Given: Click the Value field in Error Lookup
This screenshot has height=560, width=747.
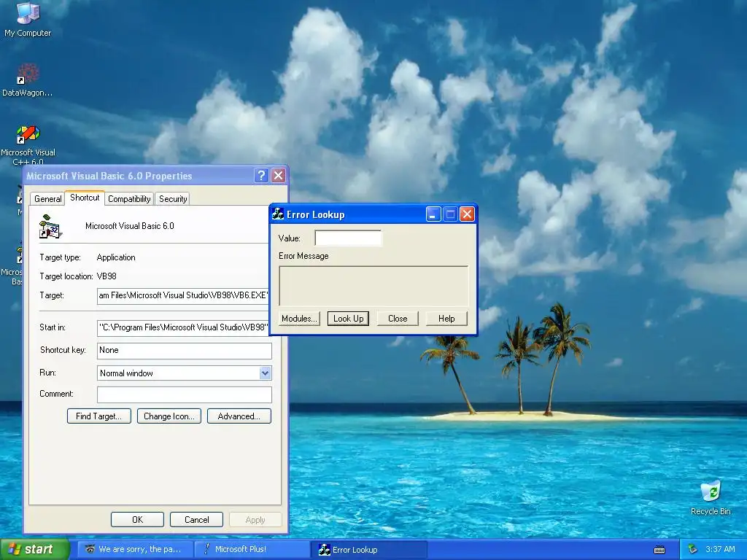Looking at the screenshot, I should [x=348, y=238].
